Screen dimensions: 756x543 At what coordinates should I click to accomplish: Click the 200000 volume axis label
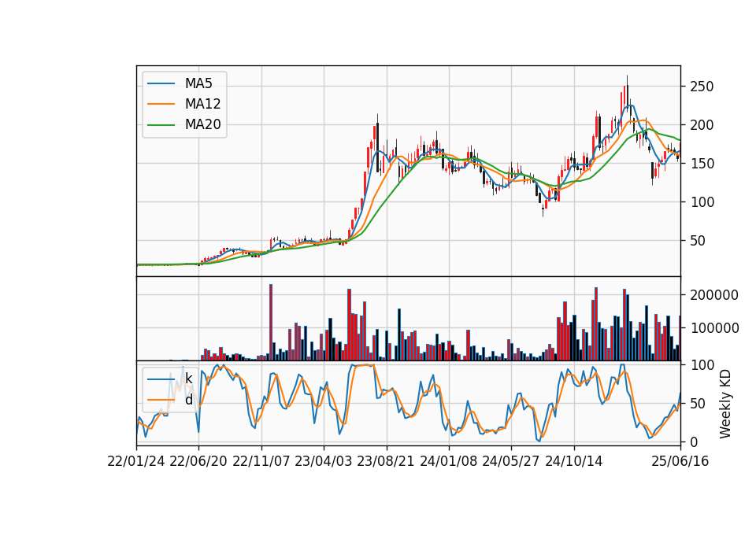click(x=714, y=295)
